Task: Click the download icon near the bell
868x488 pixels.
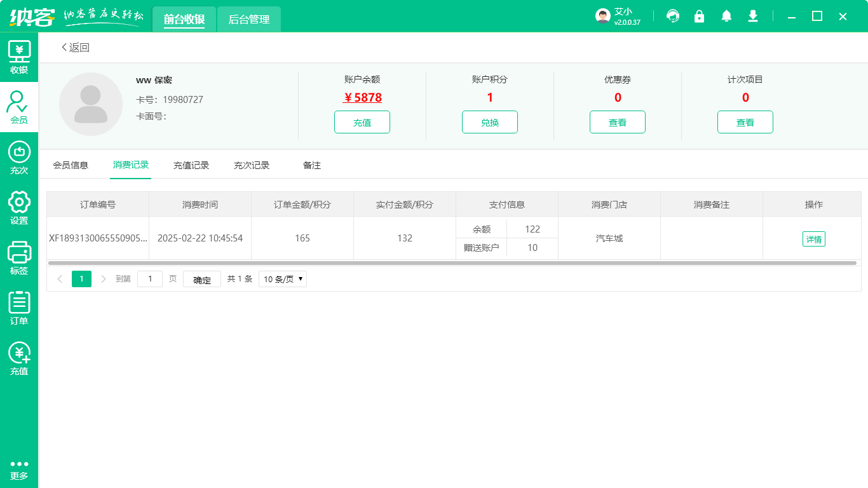Action: coord(753,16)
